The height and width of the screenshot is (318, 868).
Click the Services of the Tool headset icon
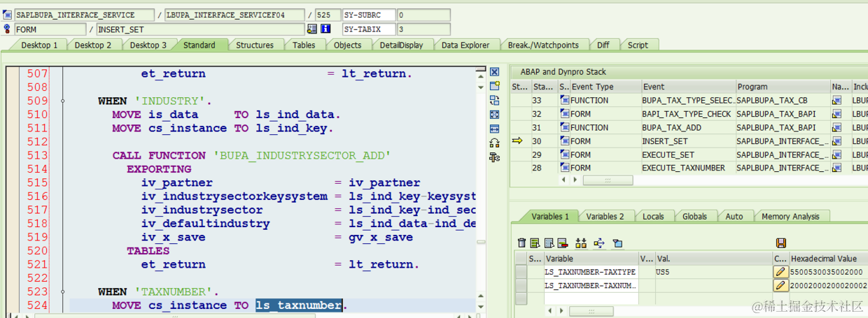click(x=494, y=143)
